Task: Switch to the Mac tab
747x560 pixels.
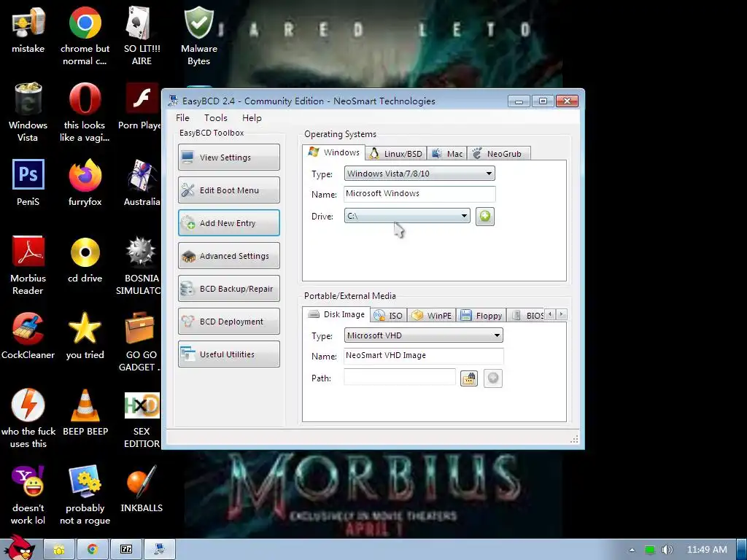Action: (447, 153)
